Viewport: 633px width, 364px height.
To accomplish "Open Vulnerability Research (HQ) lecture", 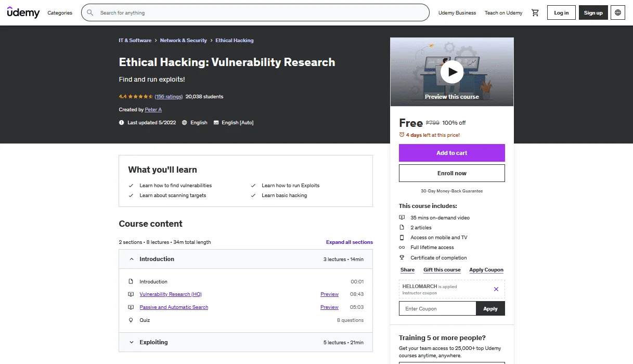I will point(171,294).
